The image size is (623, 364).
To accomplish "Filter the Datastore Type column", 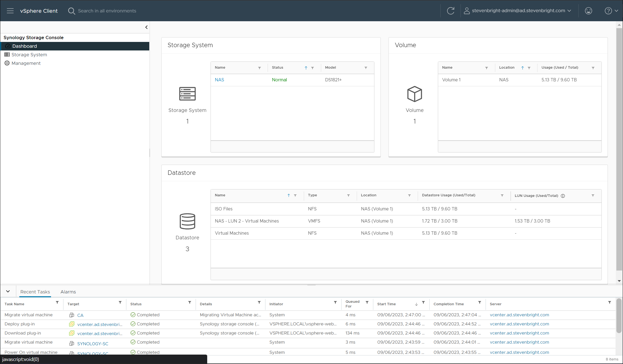I will 348,196.
